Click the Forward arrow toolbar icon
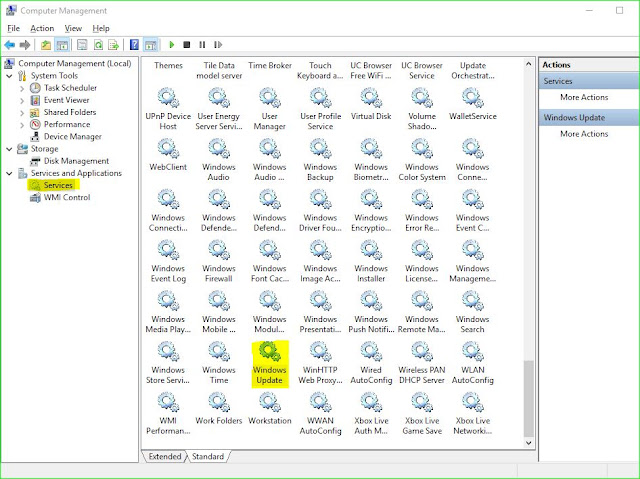Image resolution: width=640 pixels, height=479 pixels. (25, 45)
